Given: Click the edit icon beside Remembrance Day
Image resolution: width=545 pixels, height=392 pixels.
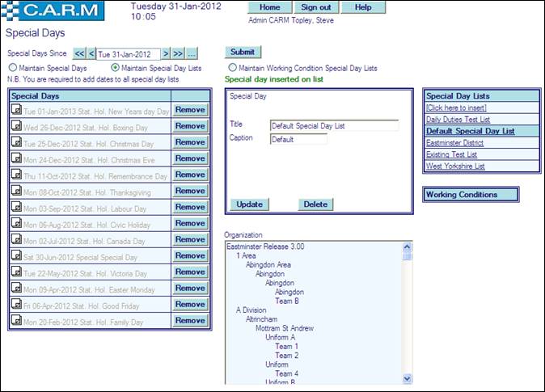Looking at the screenshot, I should [16, 175].
